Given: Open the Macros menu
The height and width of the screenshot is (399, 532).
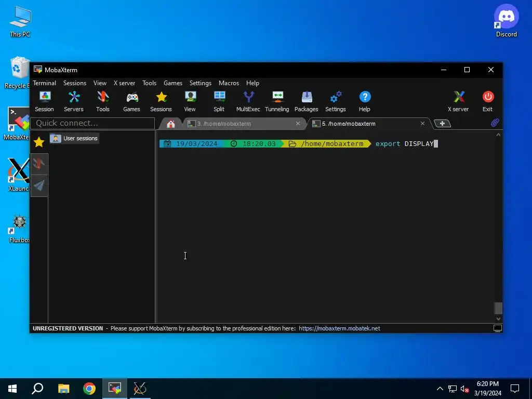Looking at the screenshot, I should coord(229,83).
